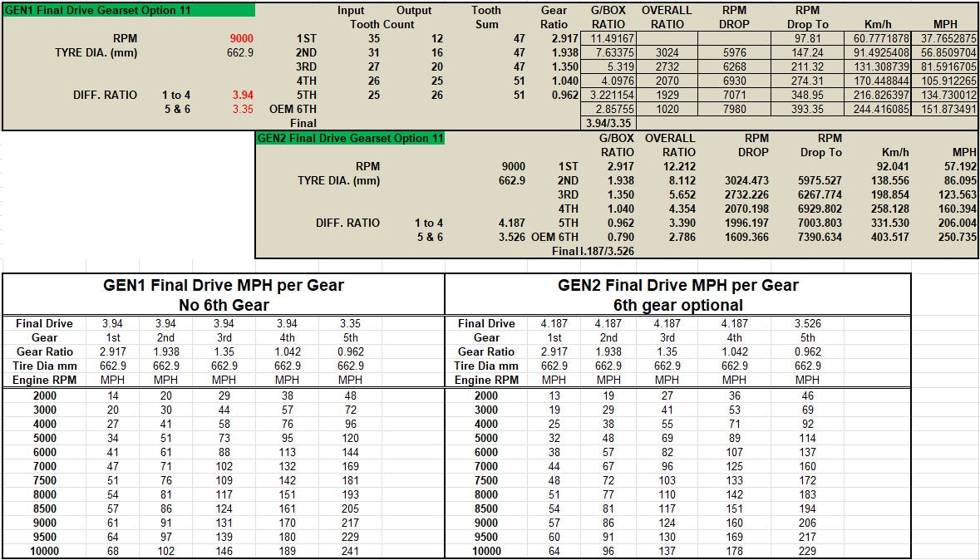This screenshot has height=560, width=980.
Task: Select the 2.917 gear ratio cell for GEN1 1ST
Action: [x=565, y=39]
